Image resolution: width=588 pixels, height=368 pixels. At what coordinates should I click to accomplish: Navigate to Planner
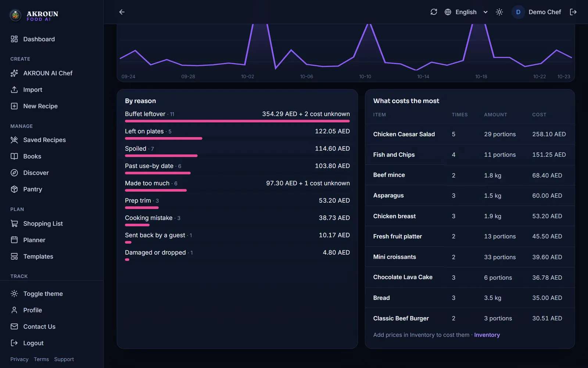click(x=34, y=240)
